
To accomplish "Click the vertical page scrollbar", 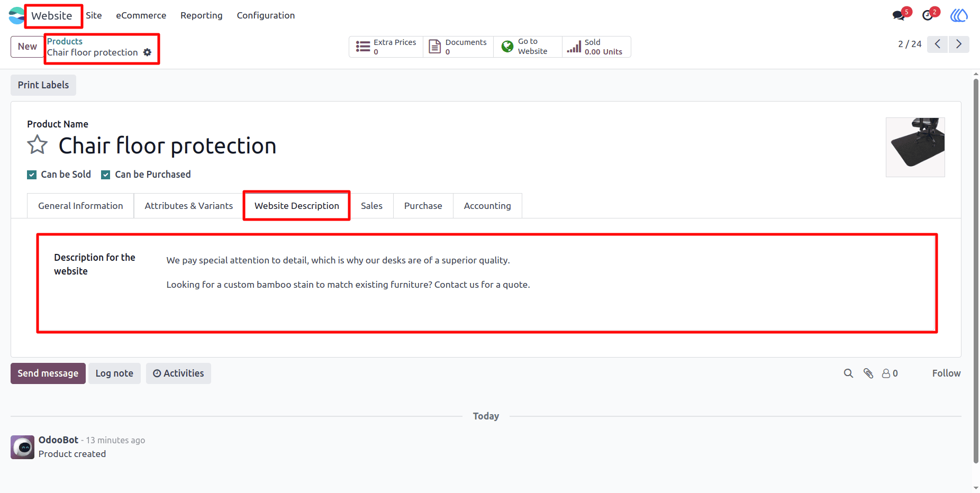I will pos(976,271).
